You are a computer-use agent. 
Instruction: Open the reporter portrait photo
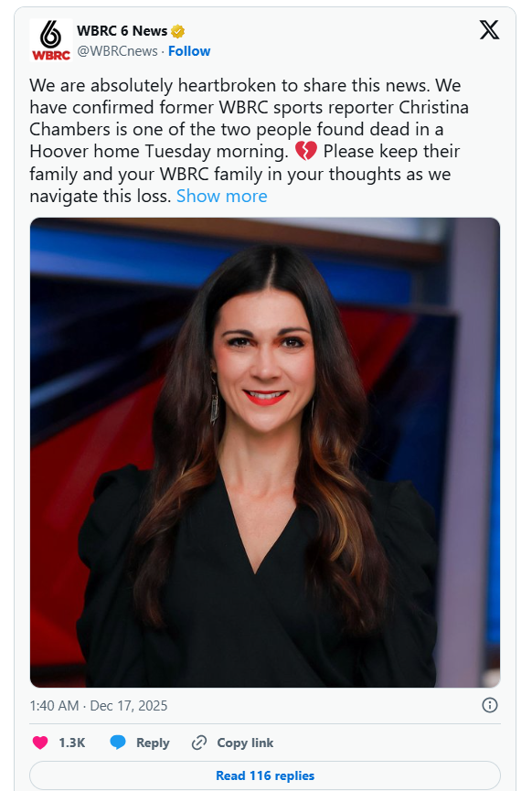pos(265,453)
